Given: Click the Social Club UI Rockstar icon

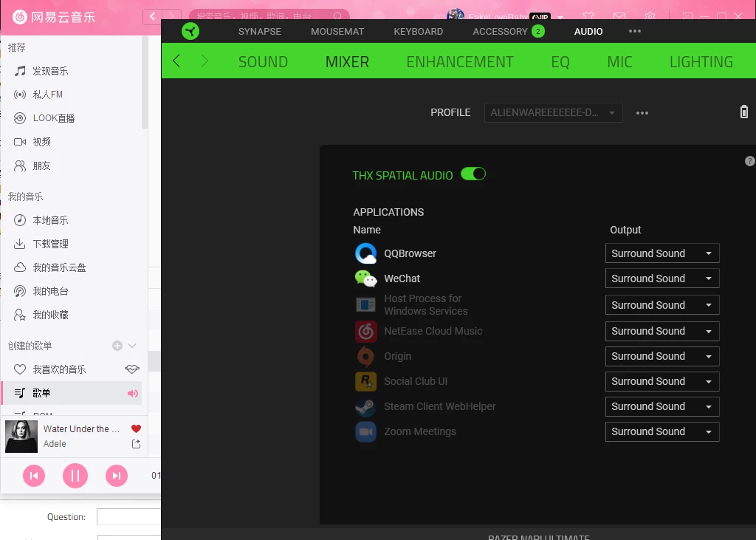Looking at the screenshot, I should pos(365,381).
